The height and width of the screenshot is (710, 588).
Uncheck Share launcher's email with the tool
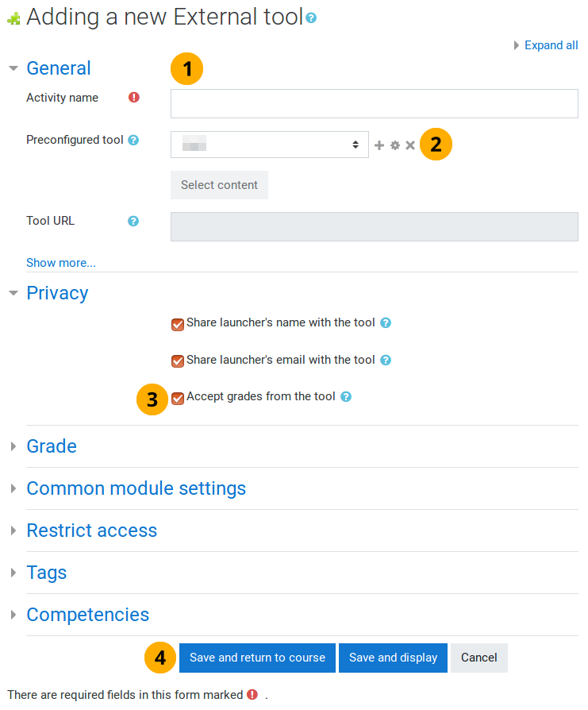178,361
